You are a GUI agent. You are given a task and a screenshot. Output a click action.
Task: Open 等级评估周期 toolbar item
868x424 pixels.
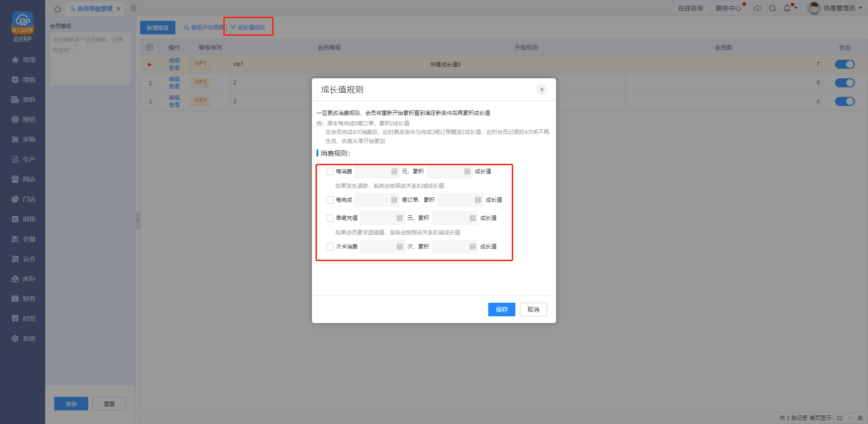(x=203, y=28)
